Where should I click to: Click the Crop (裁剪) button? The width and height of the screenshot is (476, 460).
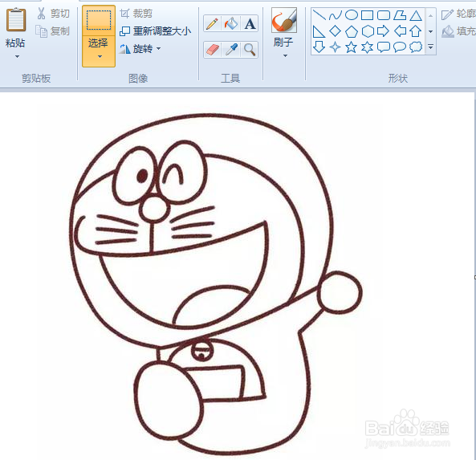tap(136, 14)
